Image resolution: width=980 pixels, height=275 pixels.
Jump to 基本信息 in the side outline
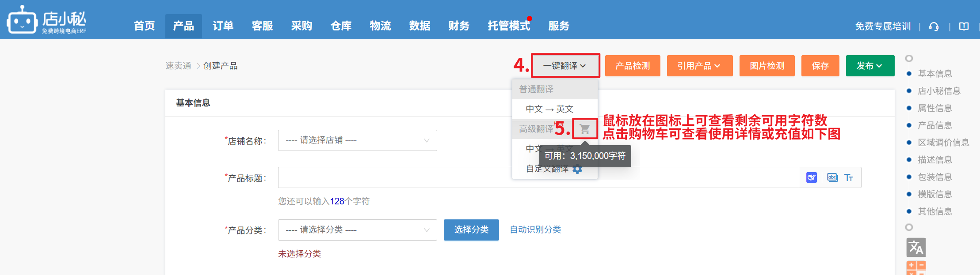point(934,74)
